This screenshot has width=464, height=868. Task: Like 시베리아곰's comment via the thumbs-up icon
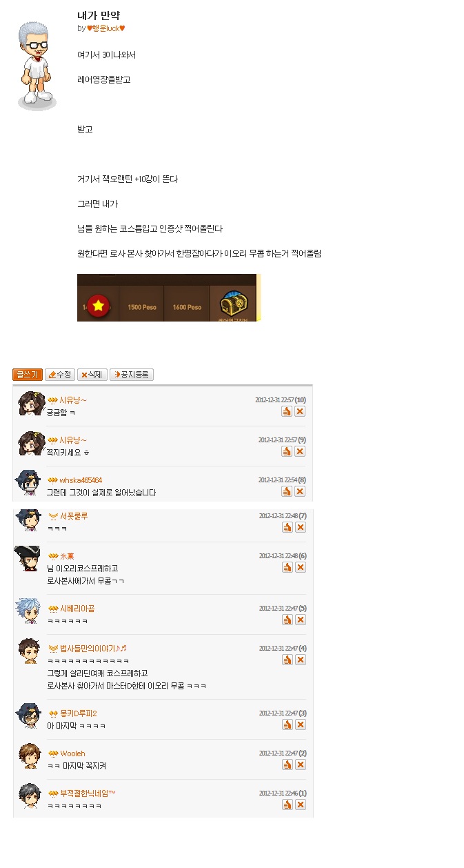(287, 620)
